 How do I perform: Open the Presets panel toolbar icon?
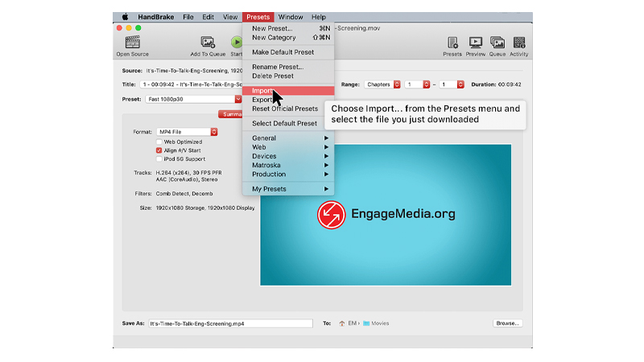452,43
